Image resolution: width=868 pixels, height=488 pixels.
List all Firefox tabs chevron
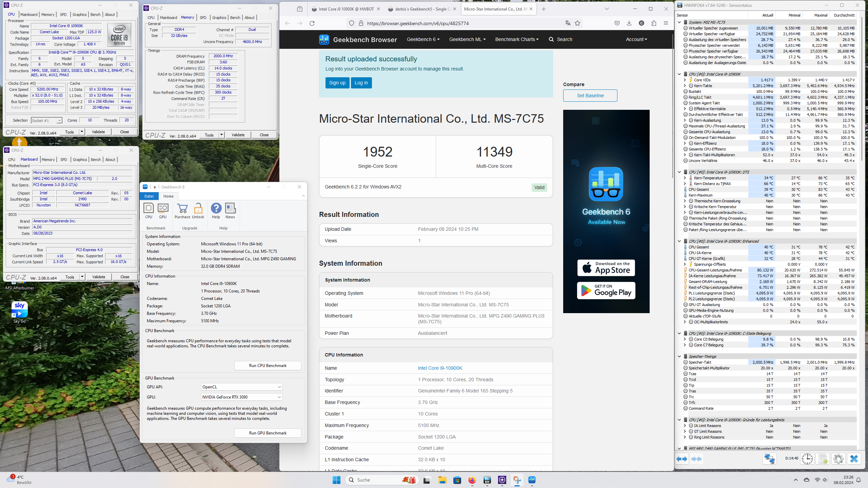pos(607,9)
